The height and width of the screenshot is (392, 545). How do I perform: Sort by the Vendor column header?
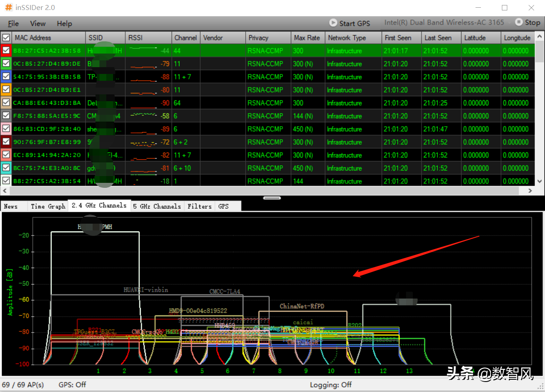pyautogui.click(x=223, y=38)
